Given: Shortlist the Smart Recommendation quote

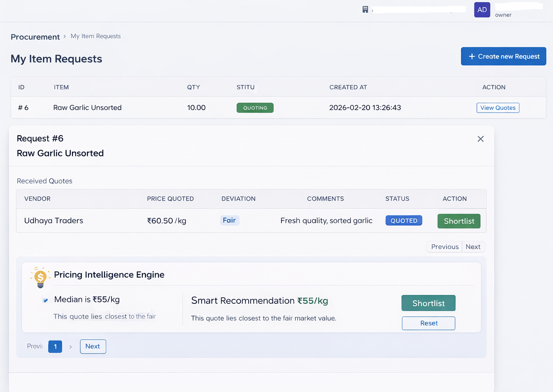Looking at the screenshot, I should pyautogui.click(x=428, y=303).
